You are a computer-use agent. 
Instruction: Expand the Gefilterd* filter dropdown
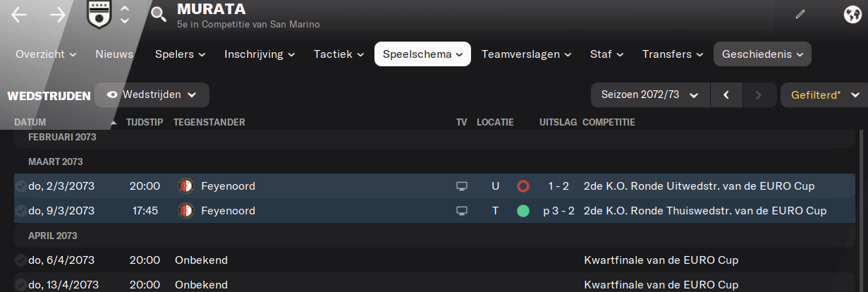[x=824, y=95]
